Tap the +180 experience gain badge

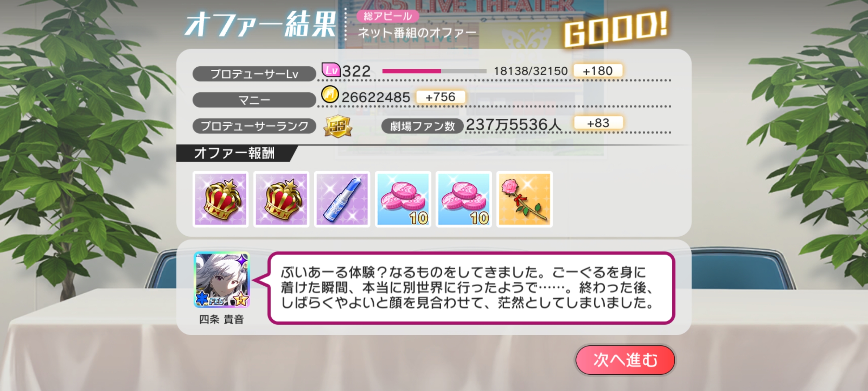tap(597, 71)
